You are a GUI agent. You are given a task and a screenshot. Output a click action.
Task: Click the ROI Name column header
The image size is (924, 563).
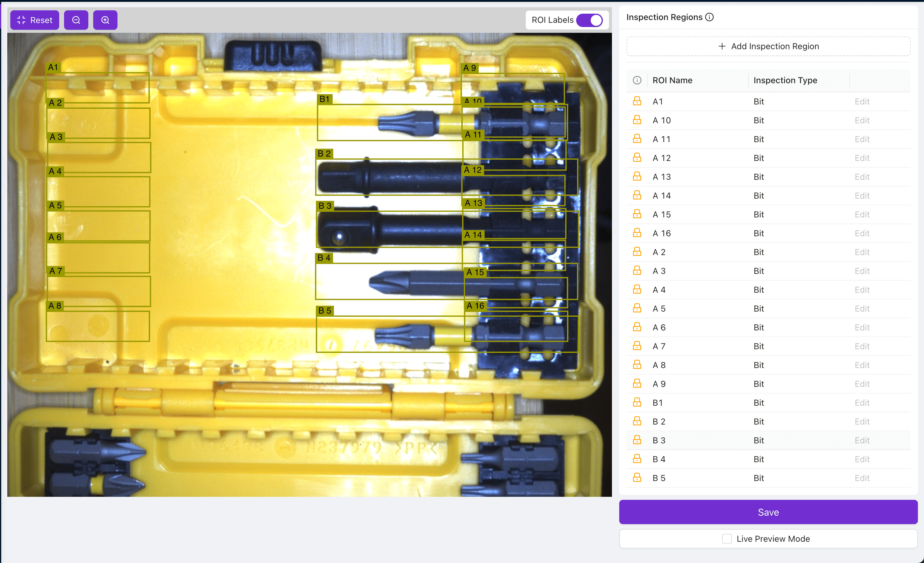pos(672,80)
